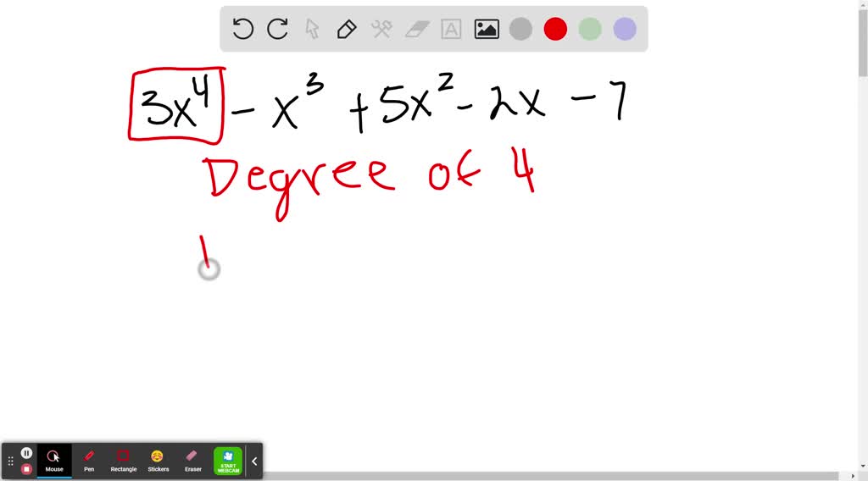Viewport: 868px width, 481px height.
Task: Pause the screen recording
Action: pyautogui.click(x=26, y=453)
